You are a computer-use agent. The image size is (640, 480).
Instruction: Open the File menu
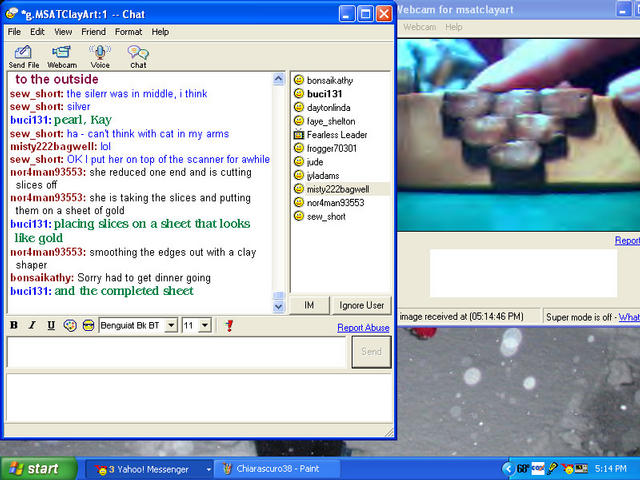14,32
